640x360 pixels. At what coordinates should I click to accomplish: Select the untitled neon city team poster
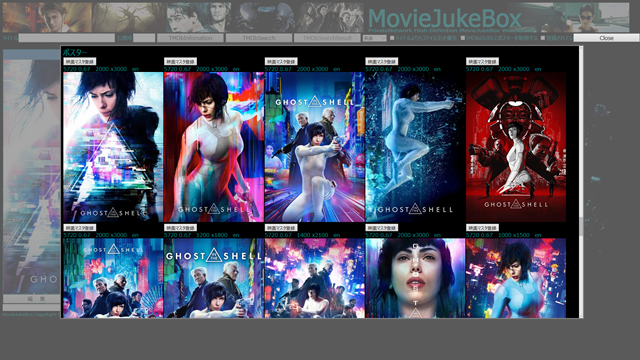[315, 278]
